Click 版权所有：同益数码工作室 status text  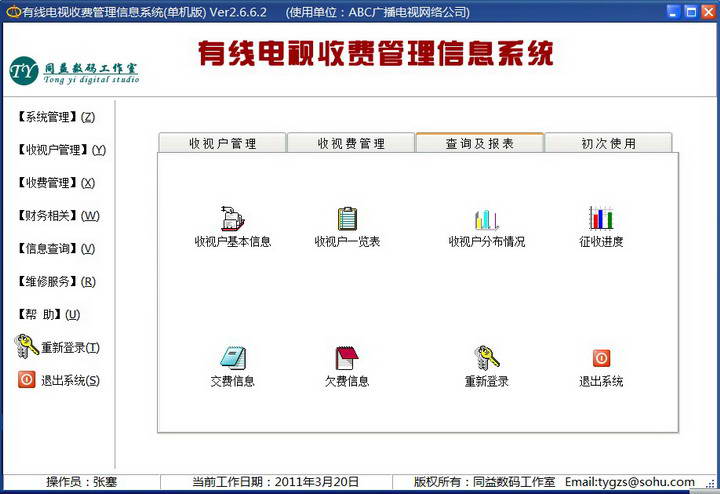(484, 482)
